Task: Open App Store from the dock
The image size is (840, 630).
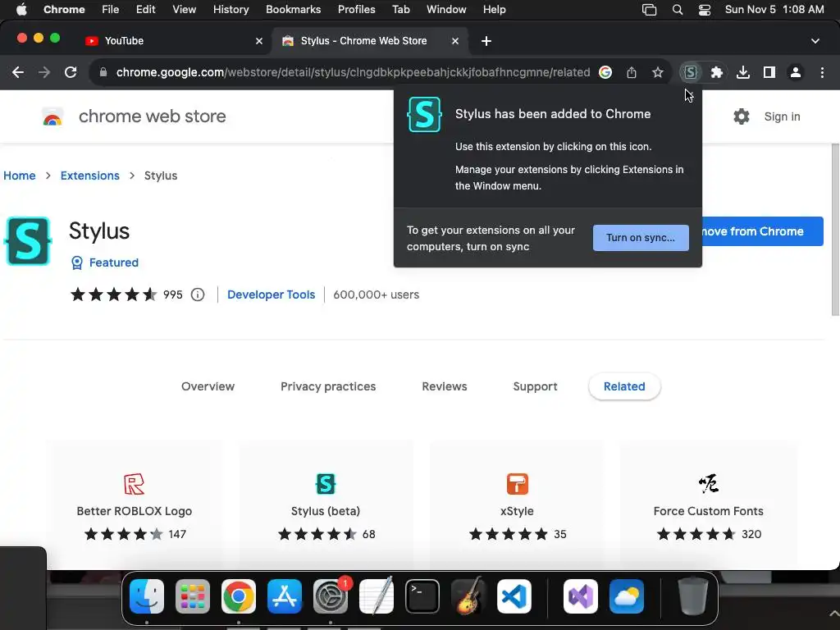Action: (285, 596)
